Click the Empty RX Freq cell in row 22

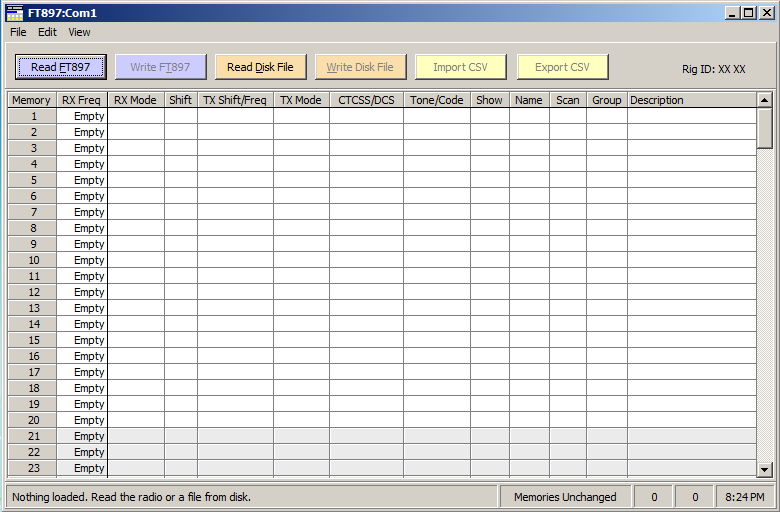tap(82, 452)
